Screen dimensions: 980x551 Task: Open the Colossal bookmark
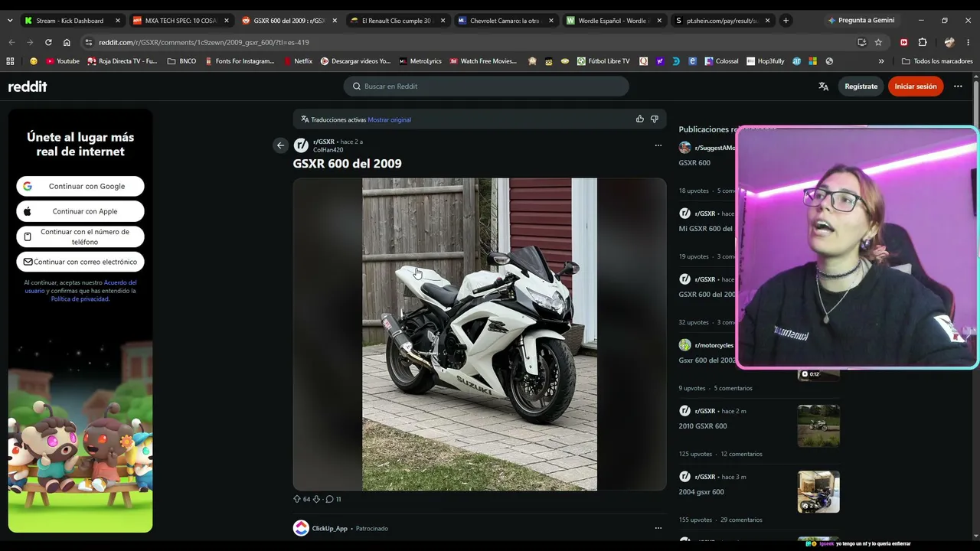(722, 61)
